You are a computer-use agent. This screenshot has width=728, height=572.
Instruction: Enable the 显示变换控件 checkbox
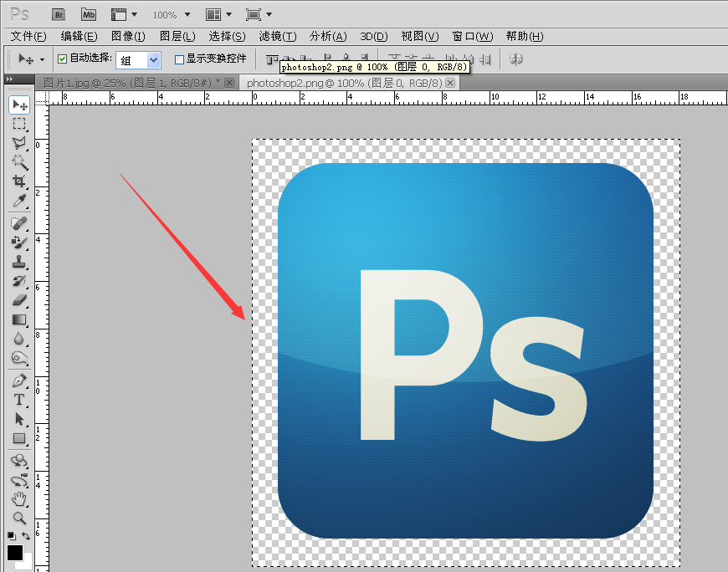click(179, 59)
